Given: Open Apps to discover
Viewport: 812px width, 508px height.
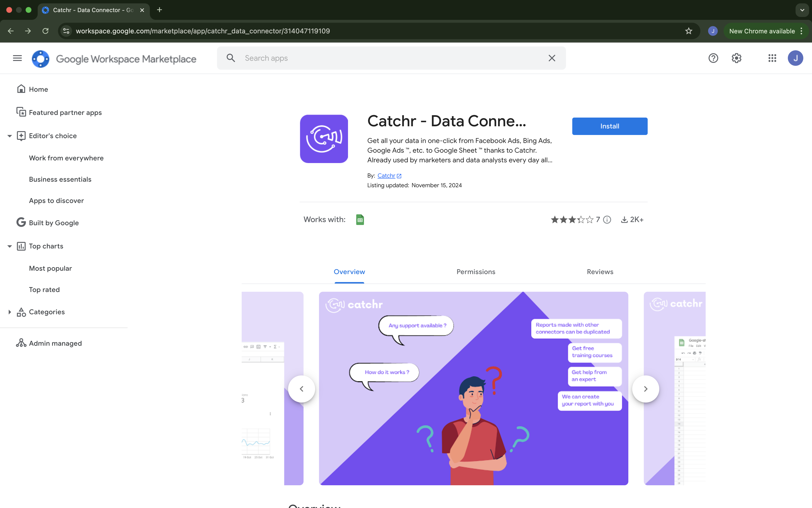Looking at the screenshot, I should [56, 201].
